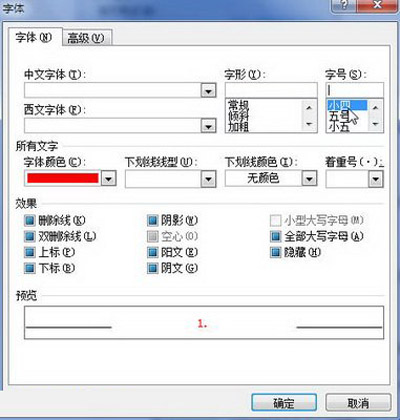Toggle 全部大写字母 all caps checkbox
Screen dimensions: 400x420
(275, 236)
